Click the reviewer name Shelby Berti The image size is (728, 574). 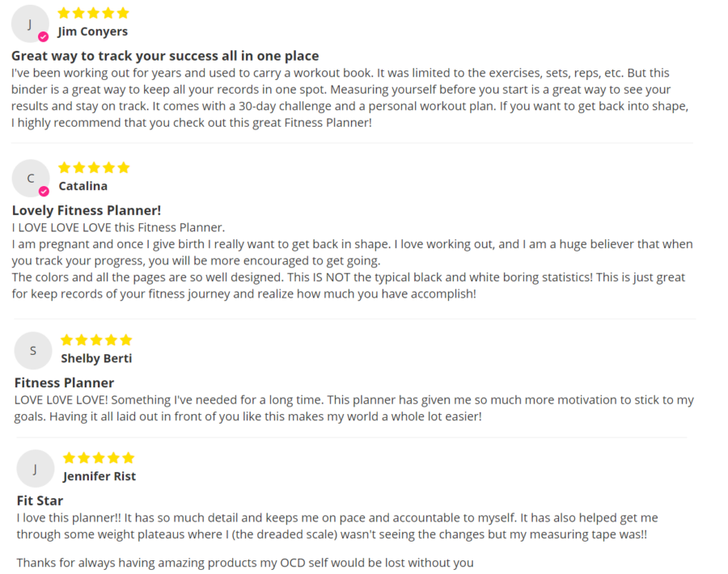[x=96, y=359]
